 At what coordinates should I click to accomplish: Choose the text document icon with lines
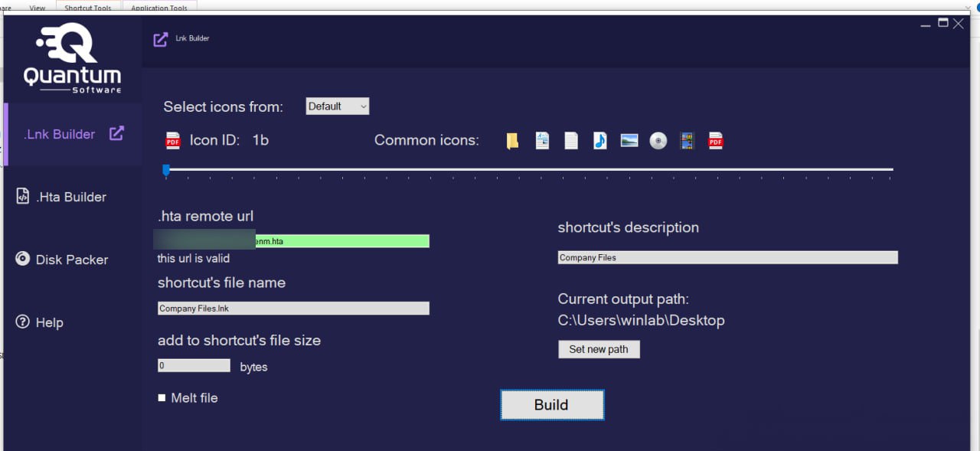pyautogui.click(x=542, y=141)
